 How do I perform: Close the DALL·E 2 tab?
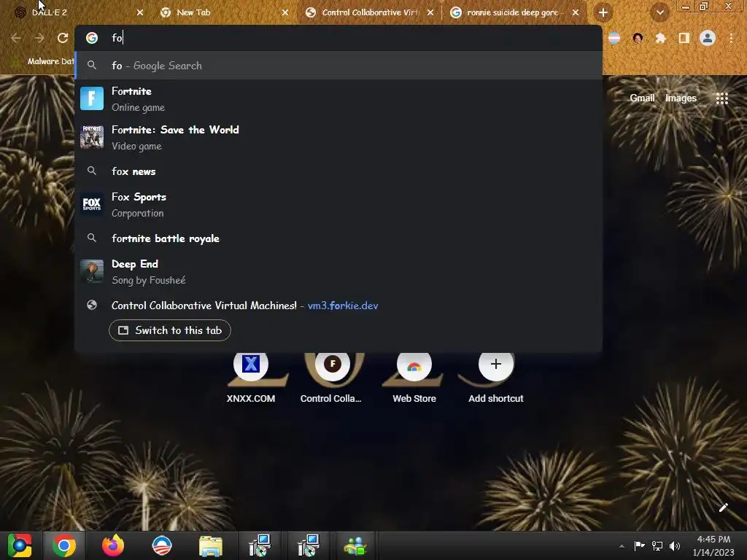coord(139,12)
